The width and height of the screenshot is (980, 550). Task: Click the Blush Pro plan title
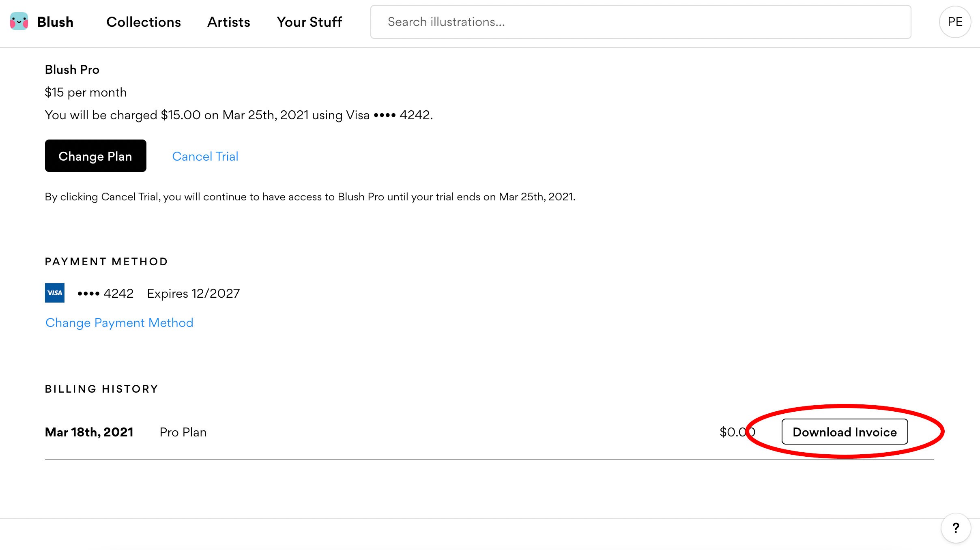pyautogui.click(x=72, y=70)
